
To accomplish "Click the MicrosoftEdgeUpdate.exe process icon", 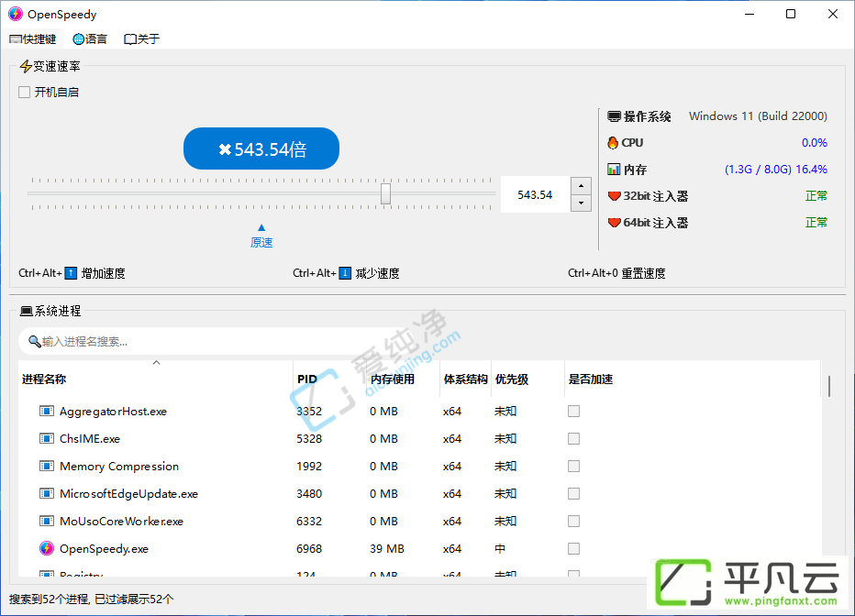I will pos(47,493).
